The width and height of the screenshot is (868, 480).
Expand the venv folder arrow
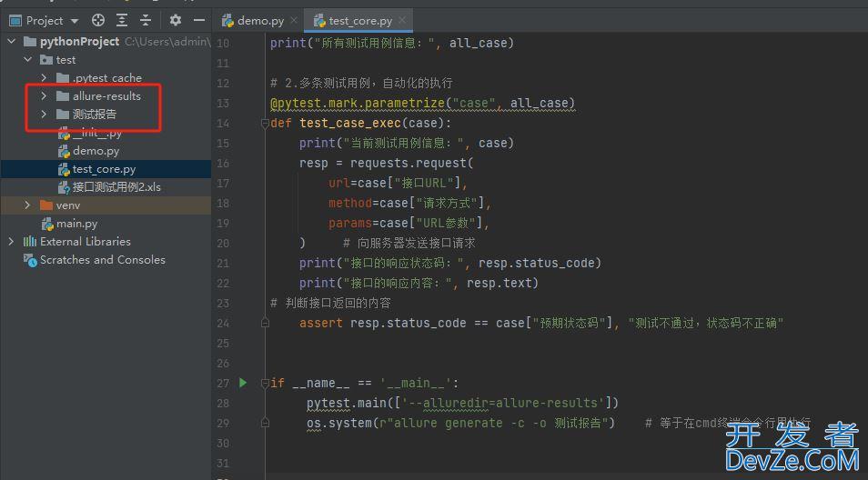click(27, 205)
